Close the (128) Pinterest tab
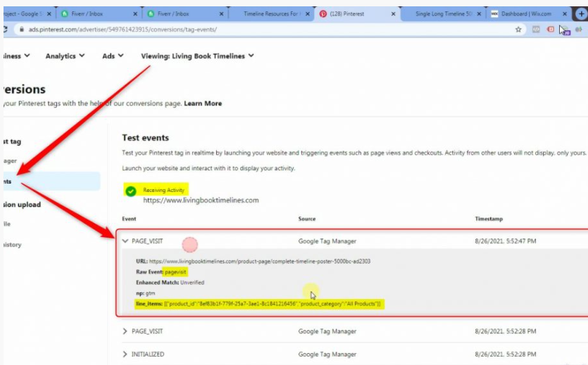Viewport: 588px width, 365px height. point(393,14)
